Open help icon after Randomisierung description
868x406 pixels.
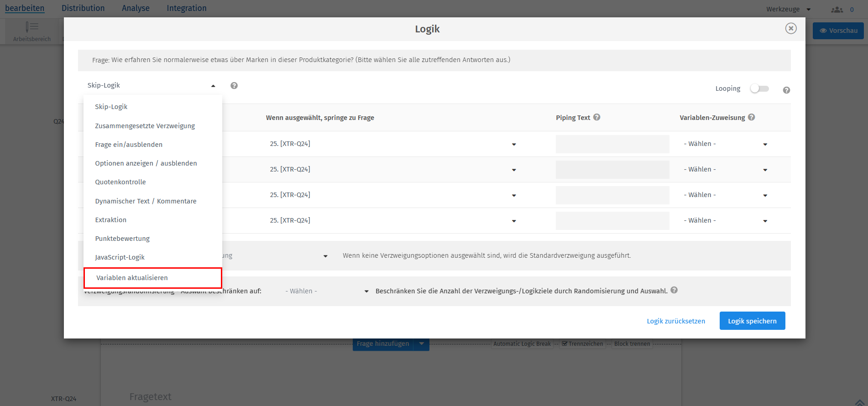pyautogui.click(x=674, y=290)
